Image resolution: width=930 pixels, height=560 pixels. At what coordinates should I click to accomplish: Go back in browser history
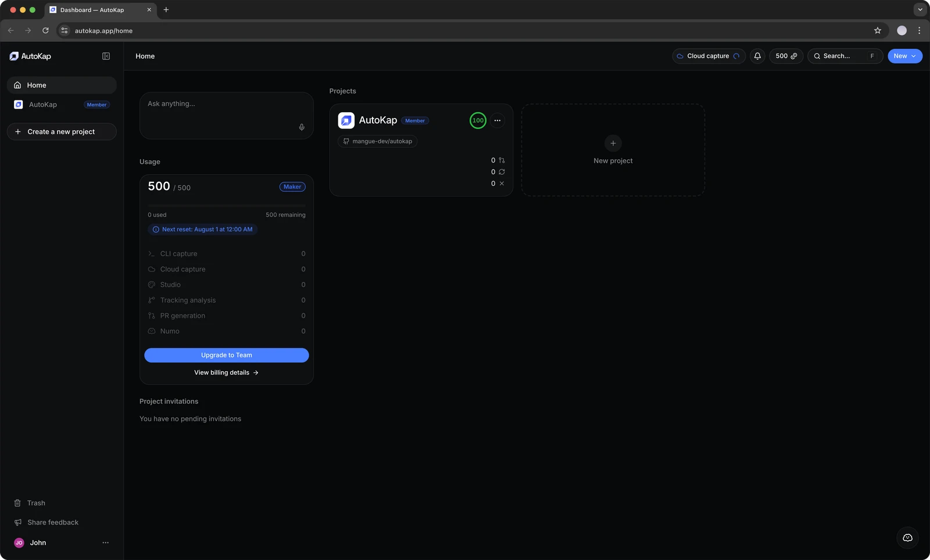click(x=10, y=31)
